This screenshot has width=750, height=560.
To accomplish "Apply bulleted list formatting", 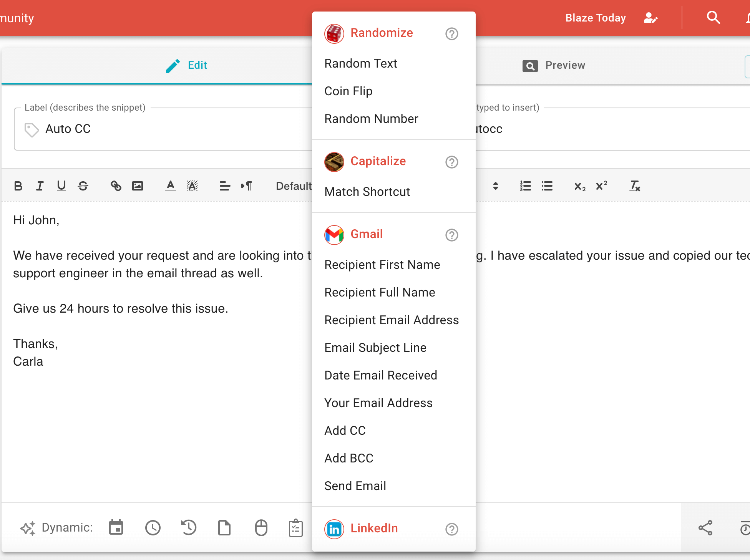I will coord(547,186).
